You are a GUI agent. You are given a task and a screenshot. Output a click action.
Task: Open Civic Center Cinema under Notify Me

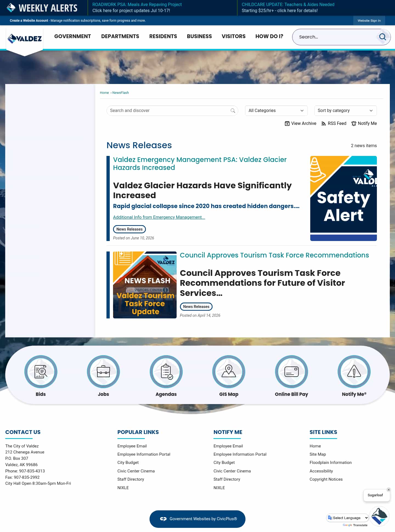click(x=232, y=471)
